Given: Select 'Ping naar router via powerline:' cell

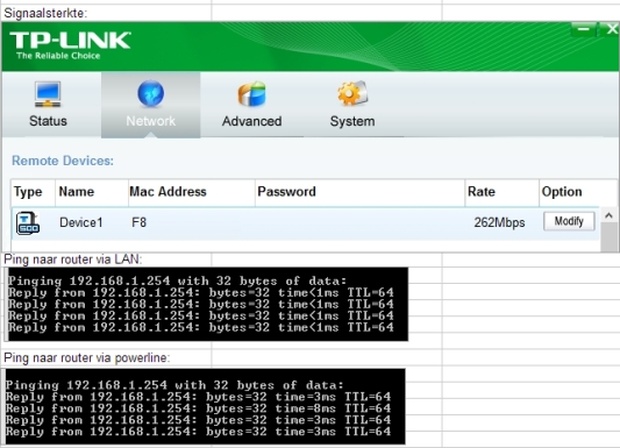Looking at the screenshot, I should coord(87,358).
